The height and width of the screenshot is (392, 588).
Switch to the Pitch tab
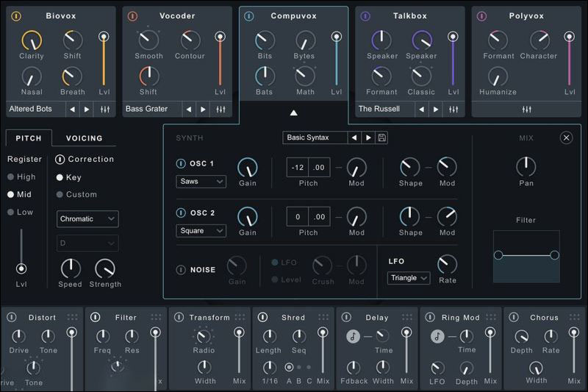point(29,138)
